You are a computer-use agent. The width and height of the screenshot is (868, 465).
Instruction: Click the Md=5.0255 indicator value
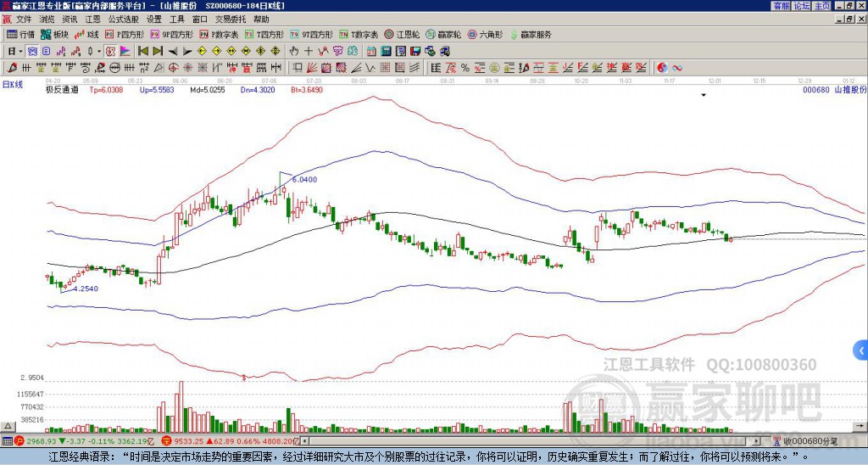(x=208, y=89)
